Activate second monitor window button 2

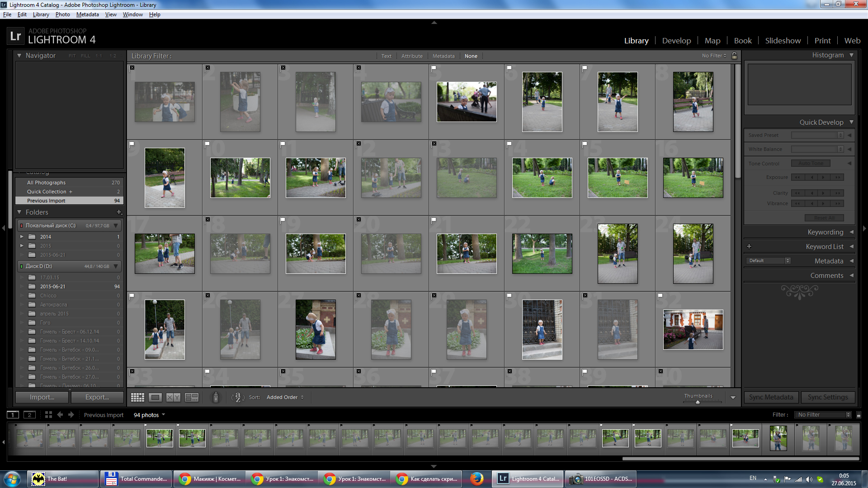[x=29, y=415]
